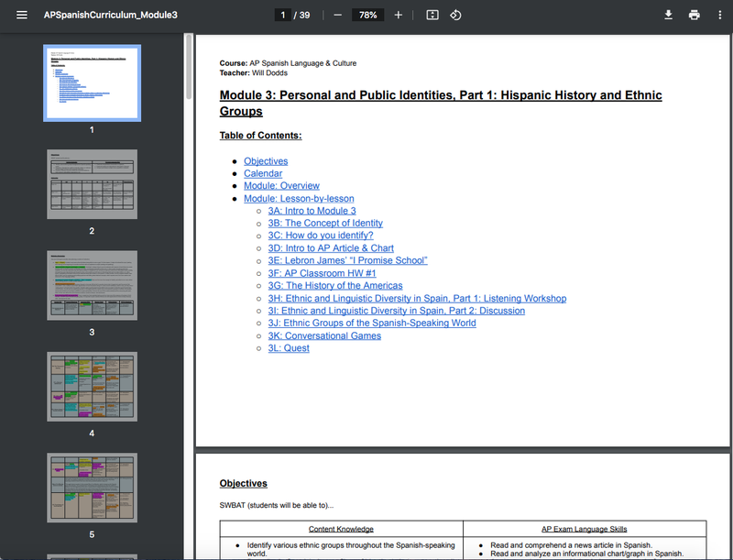This screenshot has height=560, width=733.
Task: Open the 3G: The History of the Americas link
Action: coord(335,286)
